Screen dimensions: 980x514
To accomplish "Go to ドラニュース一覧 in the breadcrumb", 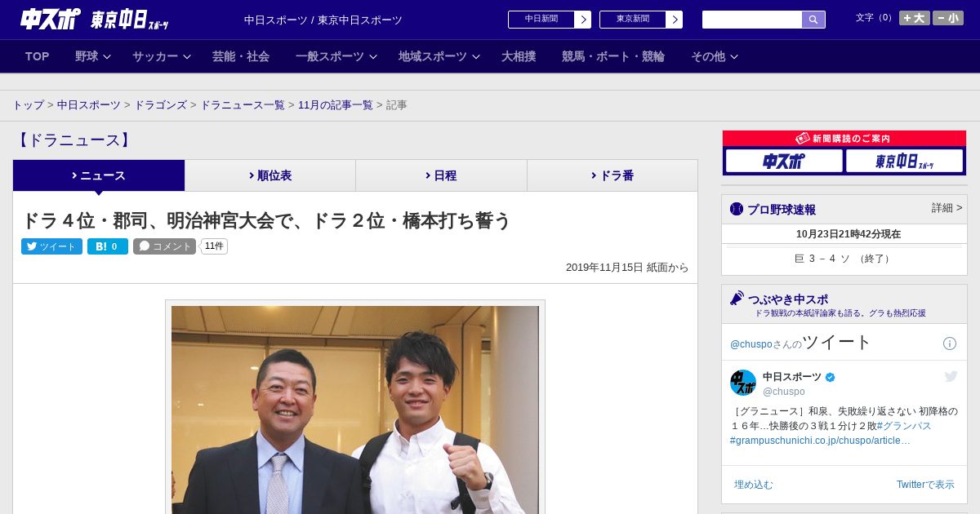I will point(243,105).
